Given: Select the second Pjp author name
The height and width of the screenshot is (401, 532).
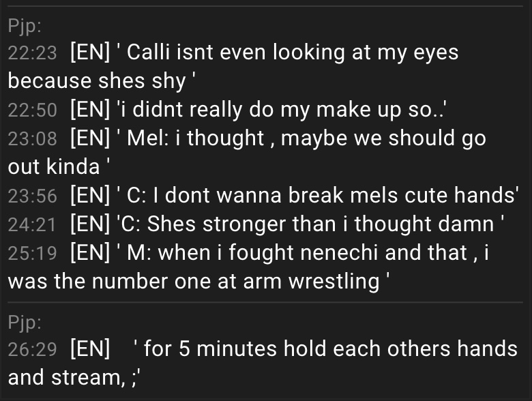Looking at the screenshot, I should click(25, 322).
